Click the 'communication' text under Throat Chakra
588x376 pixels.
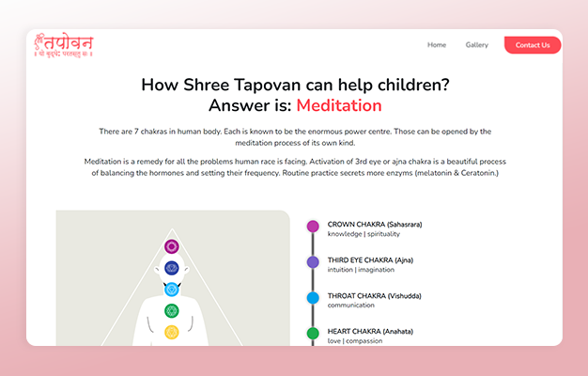(x=351, y=305)
